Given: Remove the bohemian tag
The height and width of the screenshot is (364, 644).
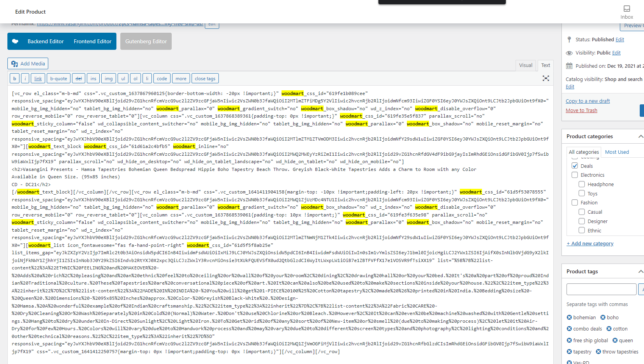Looking at the screenshot, I should (569, 317).
